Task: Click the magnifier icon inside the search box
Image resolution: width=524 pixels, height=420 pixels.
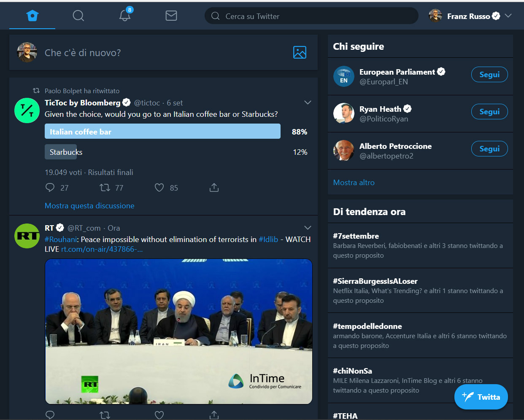Action: tap(216, 16)
